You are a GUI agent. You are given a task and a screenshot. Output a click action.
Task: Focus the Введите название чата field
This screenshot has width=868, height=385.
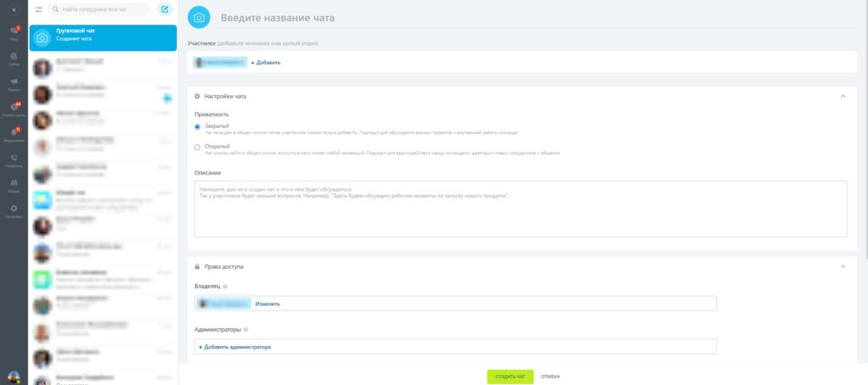pyautogui.click(x=538, y=19)
